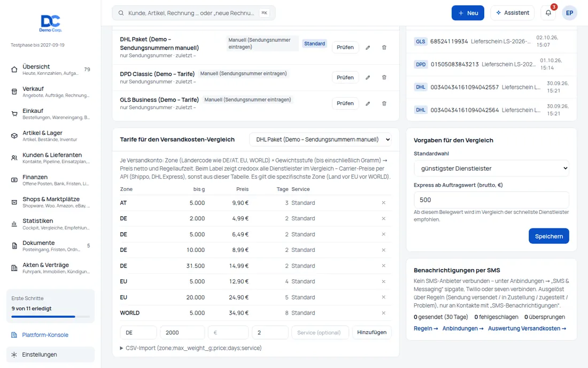Navigate to Artikel & Lager

pos(51,136)
